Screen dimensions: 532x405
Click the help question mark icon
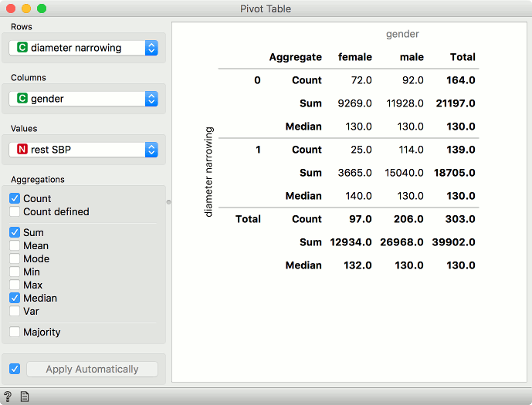tap(8, 397)
